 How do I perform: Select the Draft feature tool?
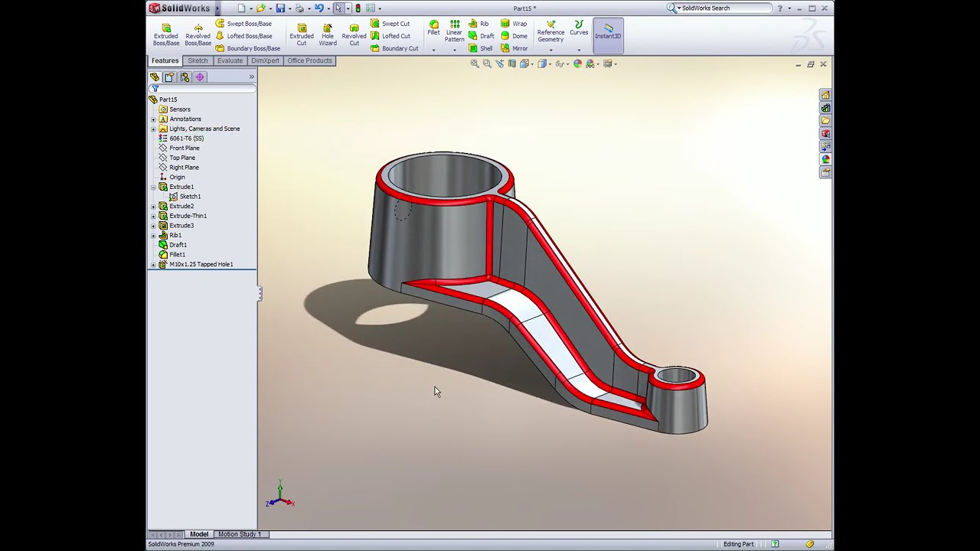(482, 36)
